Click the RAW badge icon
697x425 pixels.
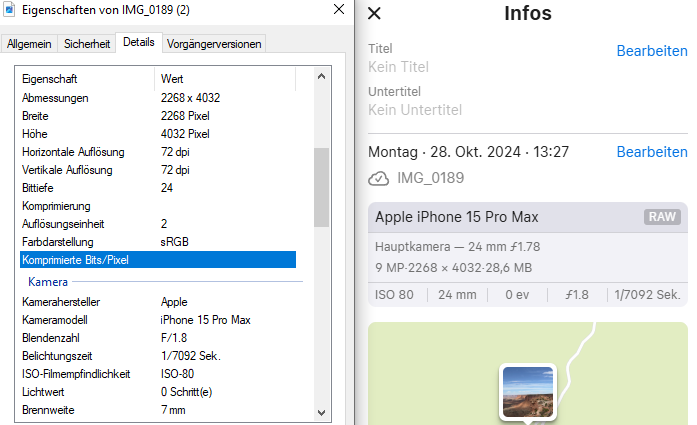(x=662, y=217)
